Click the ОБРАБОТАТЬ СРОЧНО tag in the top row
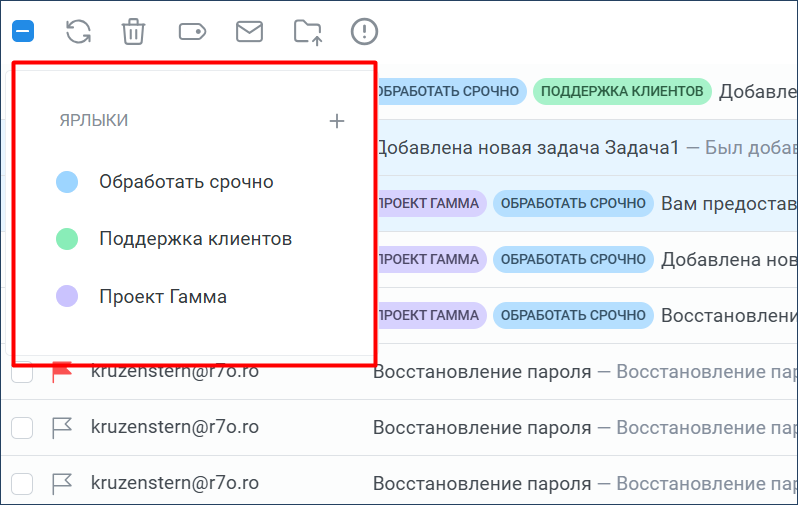 pyautogui.click(x=451, y=91)
